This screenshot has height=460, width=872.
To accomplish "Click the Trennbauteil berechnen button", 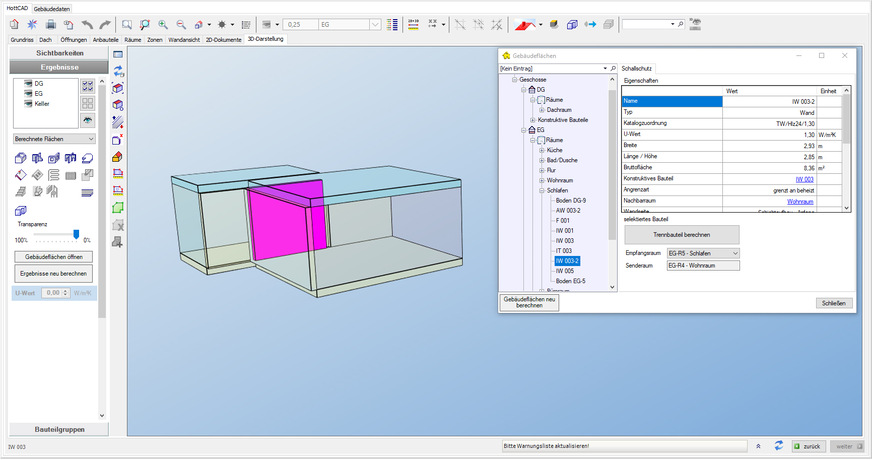I will (x=681, y=233).
